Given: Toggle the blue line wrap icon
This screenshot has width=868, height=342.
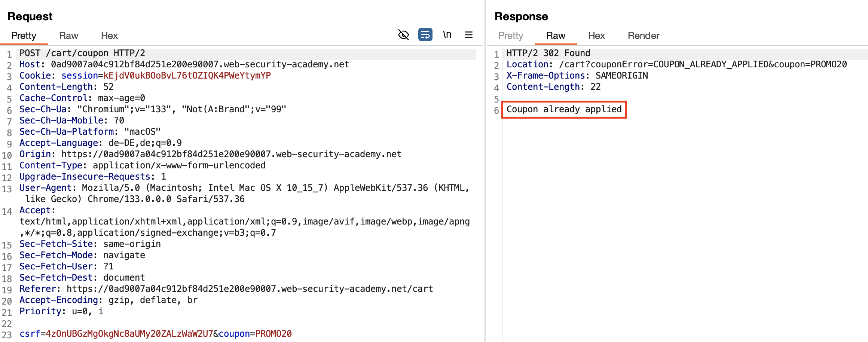Looking at the screenshot, I should click(425, 35).
